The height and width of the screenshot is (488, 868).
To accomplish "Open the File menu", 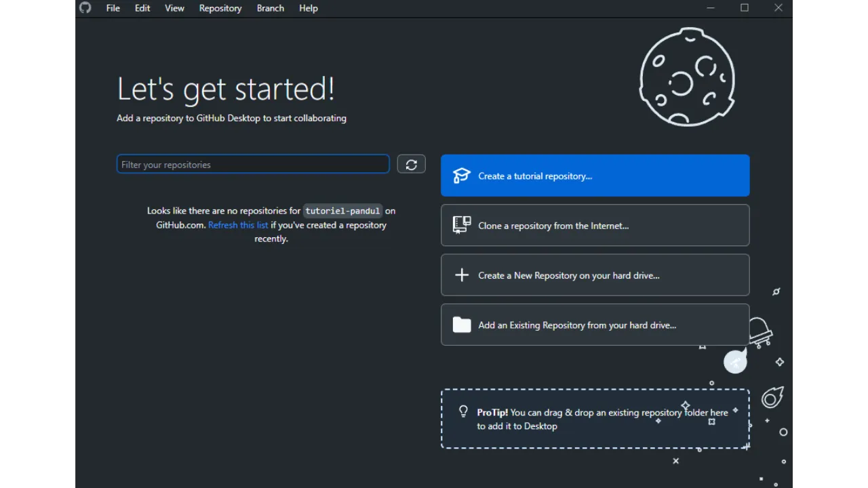I will [113, 8].
